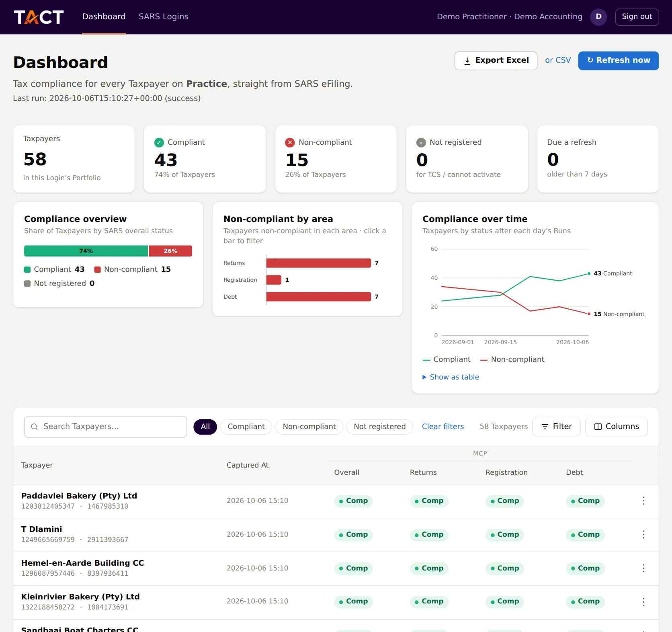
Task: Click the green Compliant check icon
Action: click(159, 142)
